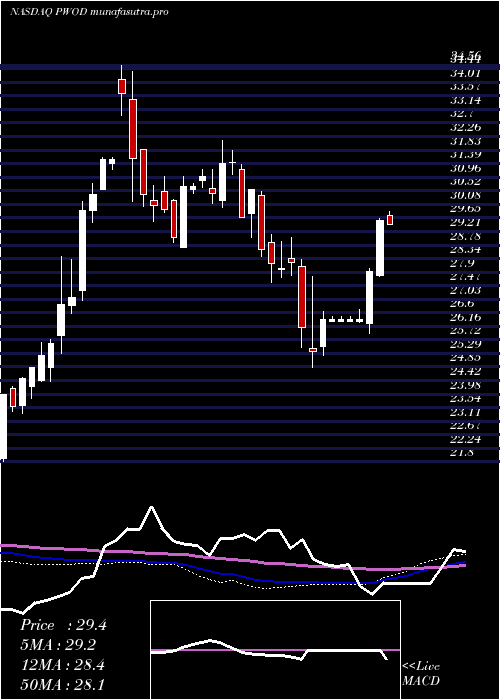500x700 pixels.
Task: Select the 31.83 price axis label
Action: [465, 142]
